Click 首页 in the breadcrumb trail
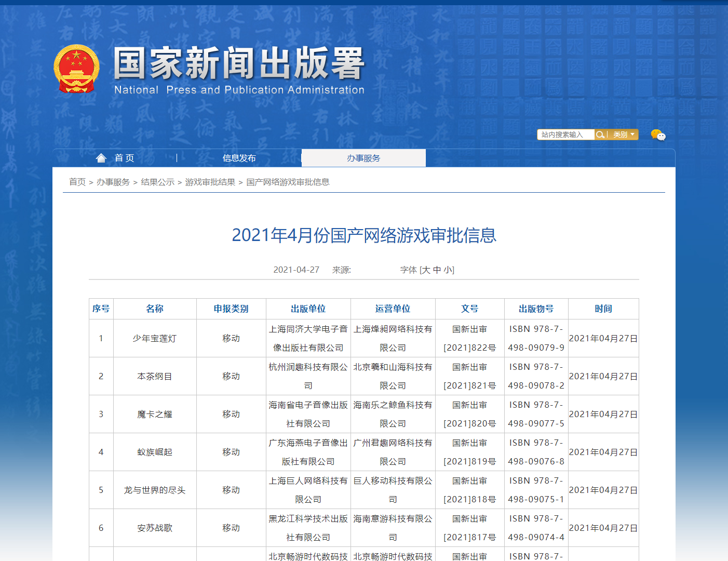Image resolution: width=728 pixels, height=561 pixels. pyautogui.click(x=77, y=182)
